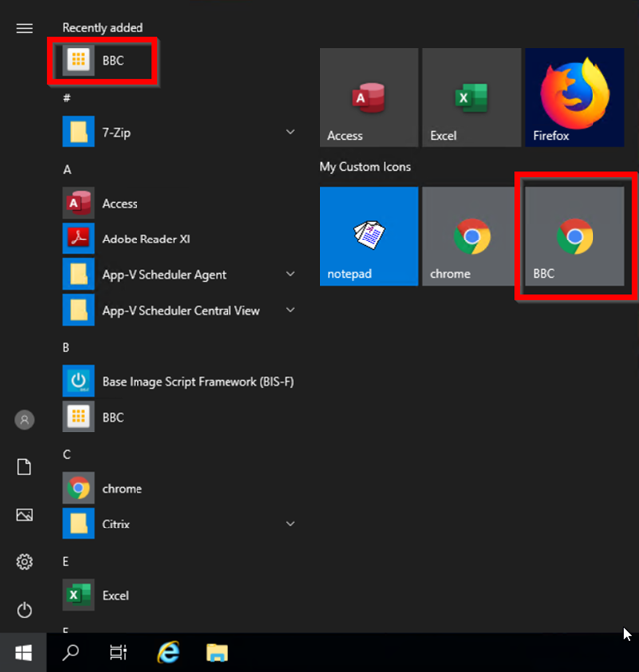This screenshot has width=639, height=672.
Task: Click the My Custom Icons group title
Action: 365,167
